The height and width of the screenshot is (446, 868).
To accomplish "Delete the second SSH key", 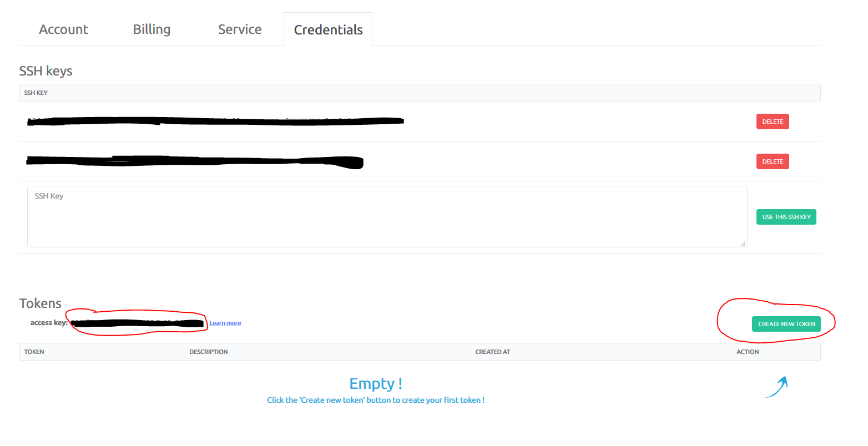I will click(x=773, y=161).
